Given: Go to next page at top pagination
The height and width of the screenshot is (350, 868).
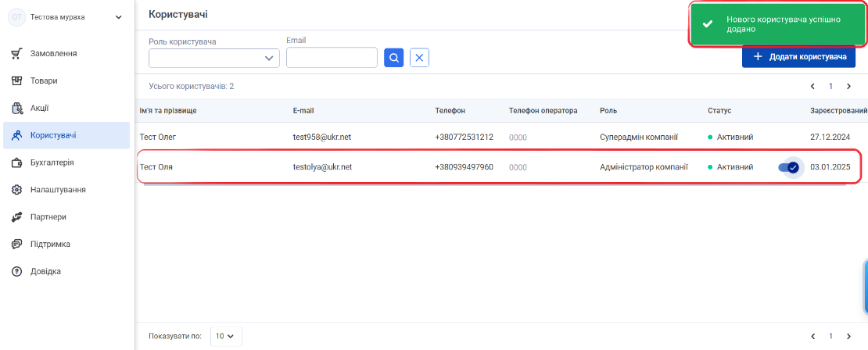Looking at the screenshot, I should (x=848, y=86).
